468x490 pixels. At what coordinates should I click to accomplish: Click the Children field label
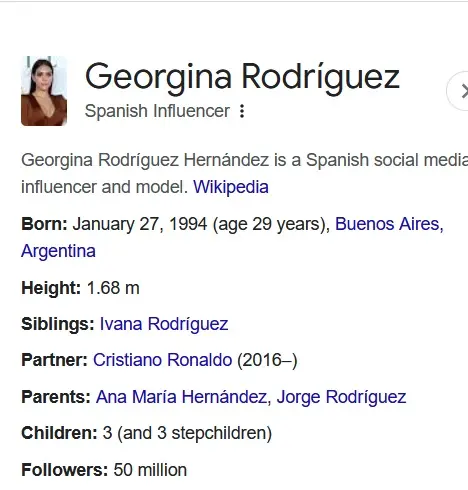59,433
